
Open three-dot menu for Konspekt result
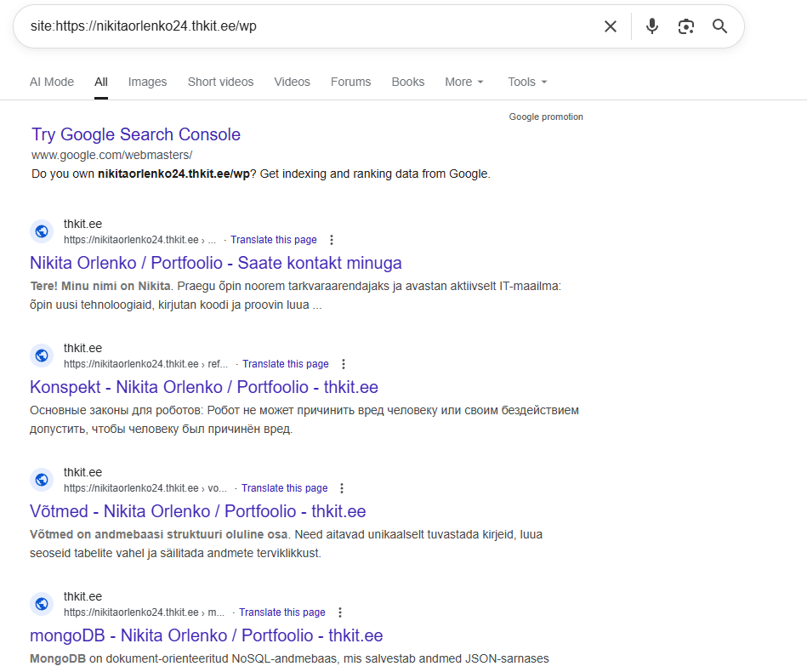pyautogui.click(x=344, y=364)
